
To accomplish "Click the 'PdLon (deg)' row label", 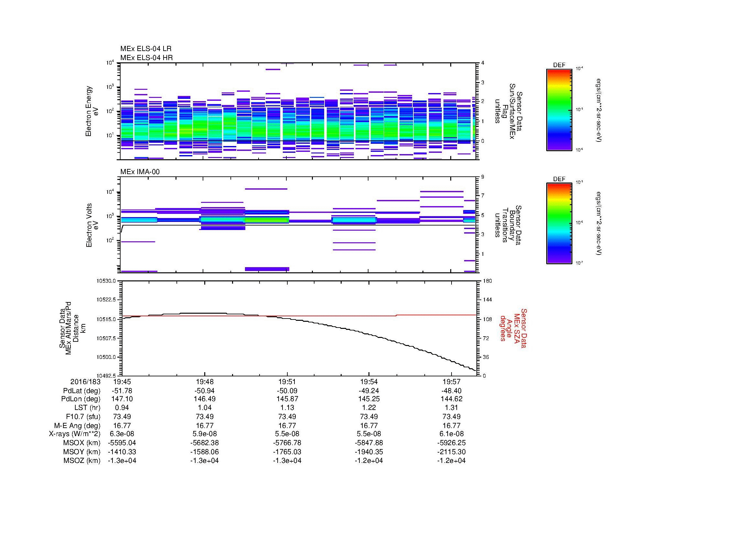I will 81,399.
